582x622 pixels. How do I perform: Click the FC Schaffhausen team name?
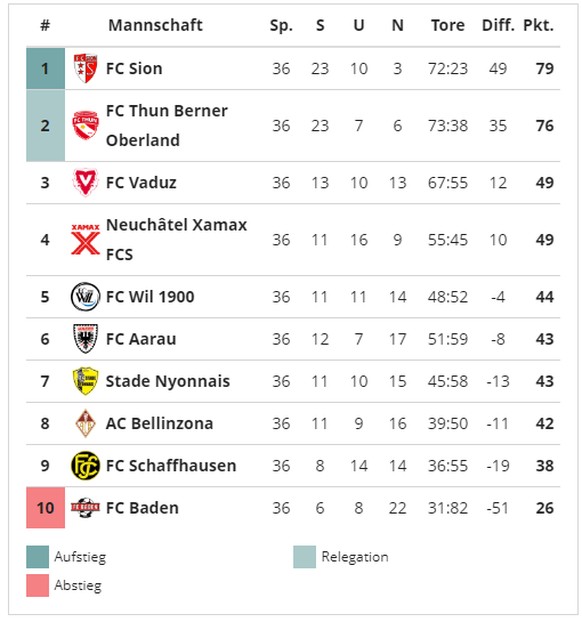pos(171,466)
